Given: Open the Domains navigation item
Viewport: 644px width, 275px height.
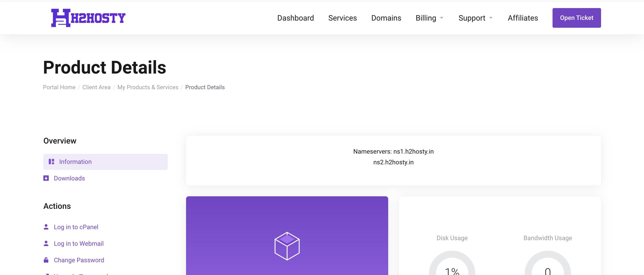Looking at the screenshot, I should [x=386, y=18].
